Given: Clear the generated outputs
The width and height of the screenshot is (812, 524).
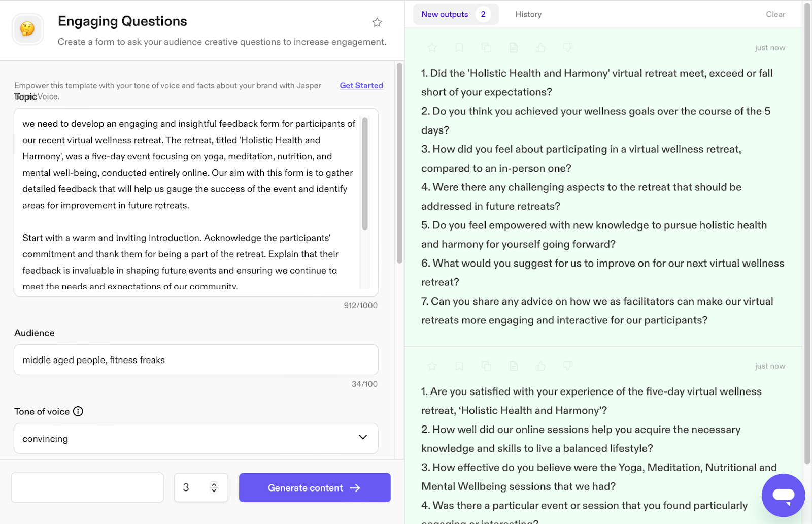Looking at the screenshot, I should coord(775,14).
